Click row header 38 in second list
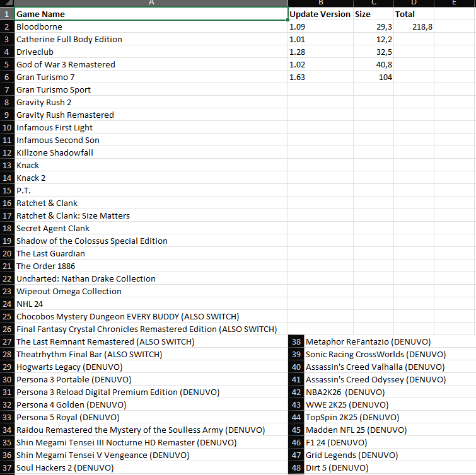 (296, 341)
